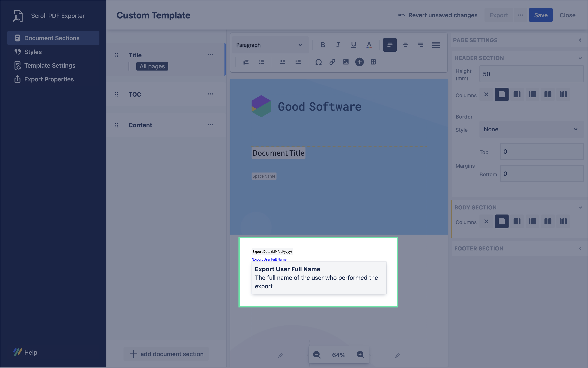Click the insert link icon
588x368 pixels.
tap(332, 62)
